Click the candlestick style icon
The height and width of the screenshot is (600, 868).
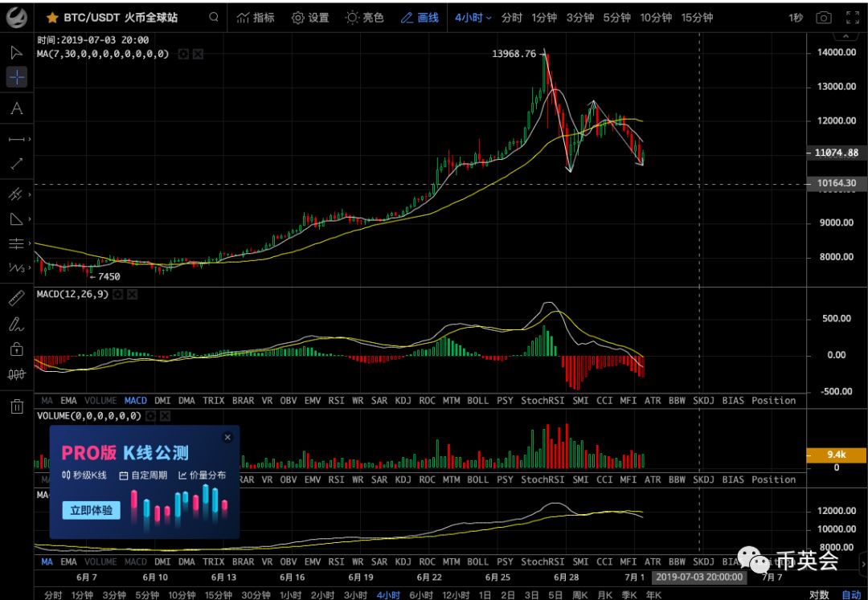tap(17, 374)
